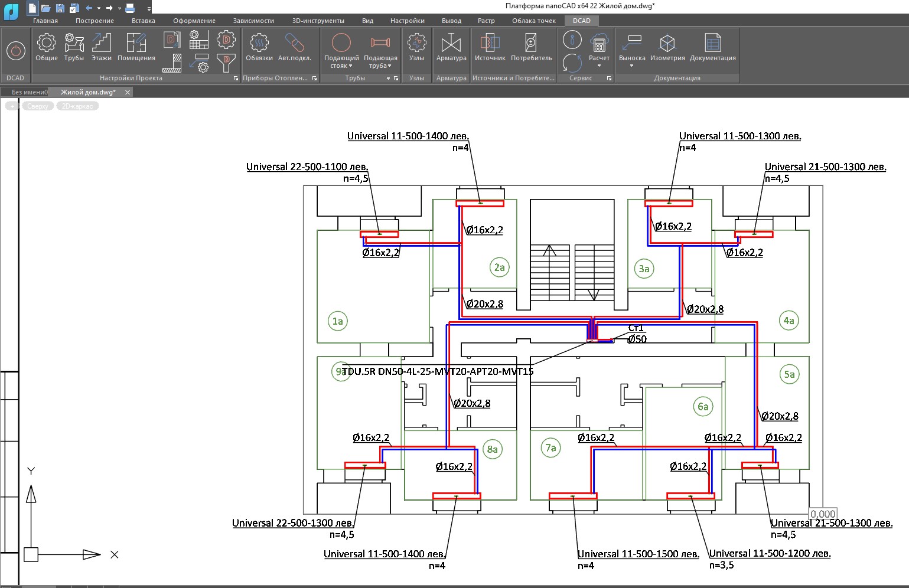Undo with the blue left arrow
The image size is (909, 588).
click(x=89, y=8)
